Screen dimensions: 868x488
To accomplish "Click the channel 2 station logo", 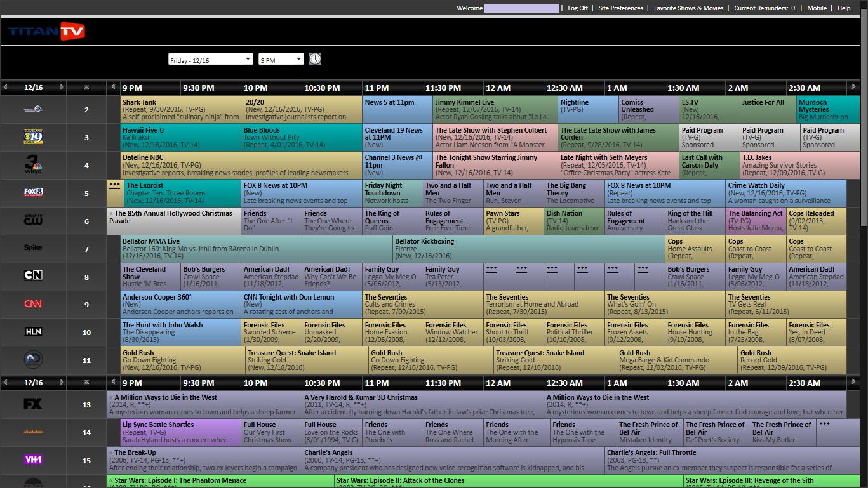I will tap(33, 110).
